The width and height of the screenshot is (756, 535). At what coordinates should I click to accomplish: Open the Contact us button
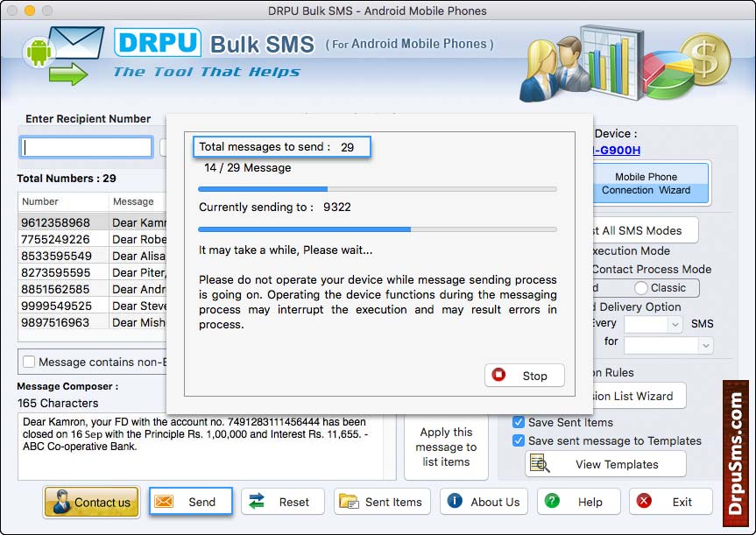91,502
